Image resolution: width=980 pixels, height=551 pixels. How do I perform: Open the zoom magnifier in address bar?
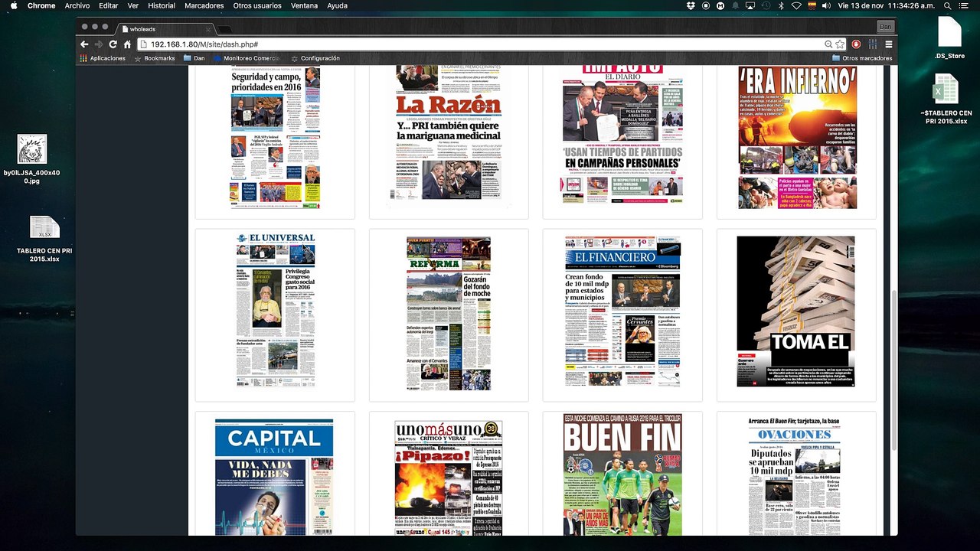[x=828, y=44]
